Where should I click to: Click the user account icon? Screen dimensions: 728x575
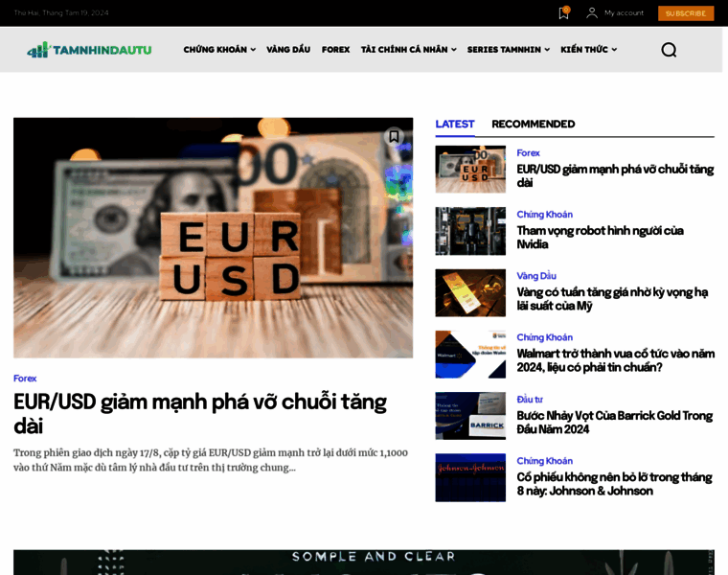[592, 13]
